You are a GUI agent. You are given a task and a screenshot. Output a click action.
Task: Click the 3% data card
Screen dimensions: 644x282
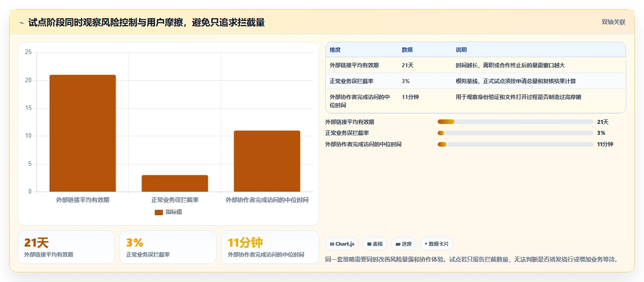point(168,247)
